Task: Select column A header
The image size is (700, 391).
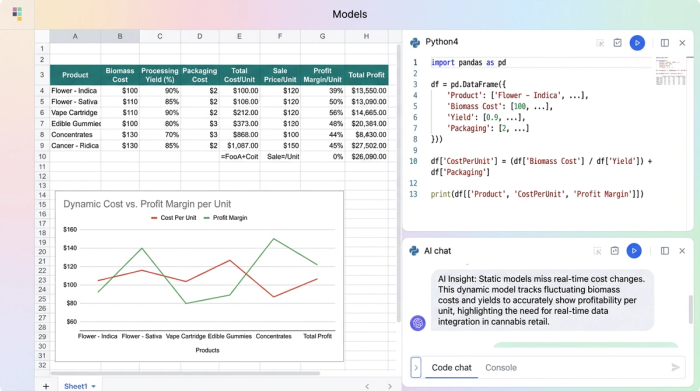Action: click(75, 36)
